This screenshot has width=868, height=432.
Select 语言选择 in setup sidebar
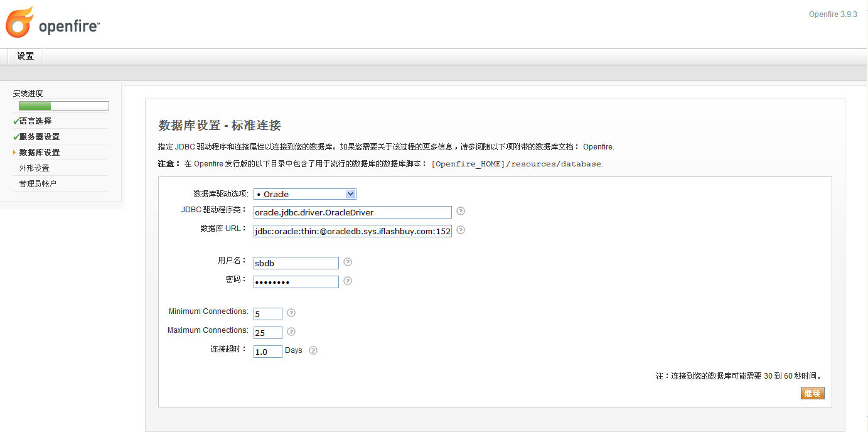(x=36, y=121)
